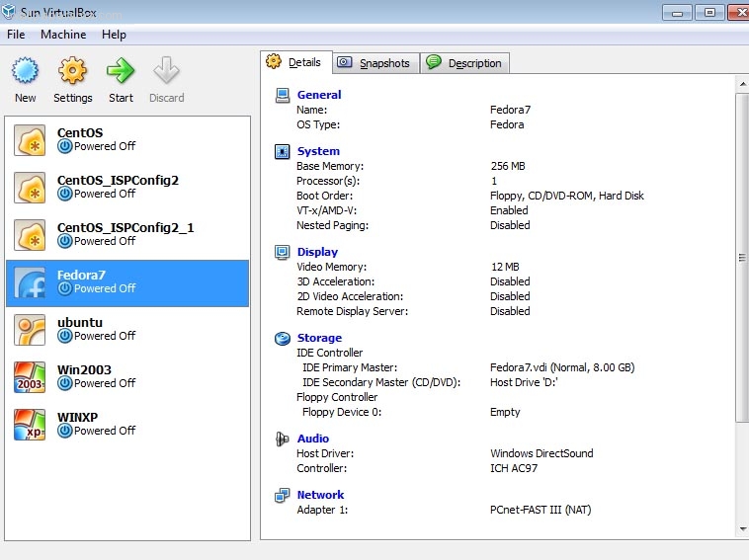
Task: Open the File menu
Action: click(x=16, y=35)
